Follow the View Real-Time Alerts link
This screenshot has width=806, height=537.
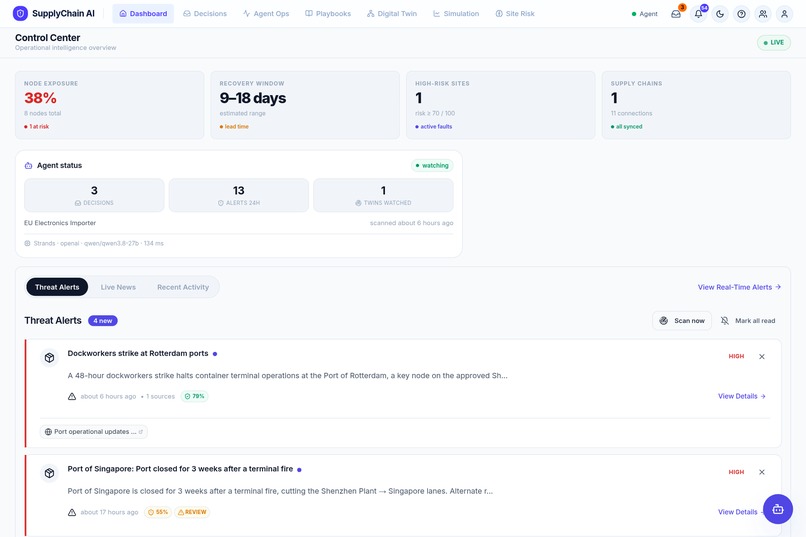739,287
